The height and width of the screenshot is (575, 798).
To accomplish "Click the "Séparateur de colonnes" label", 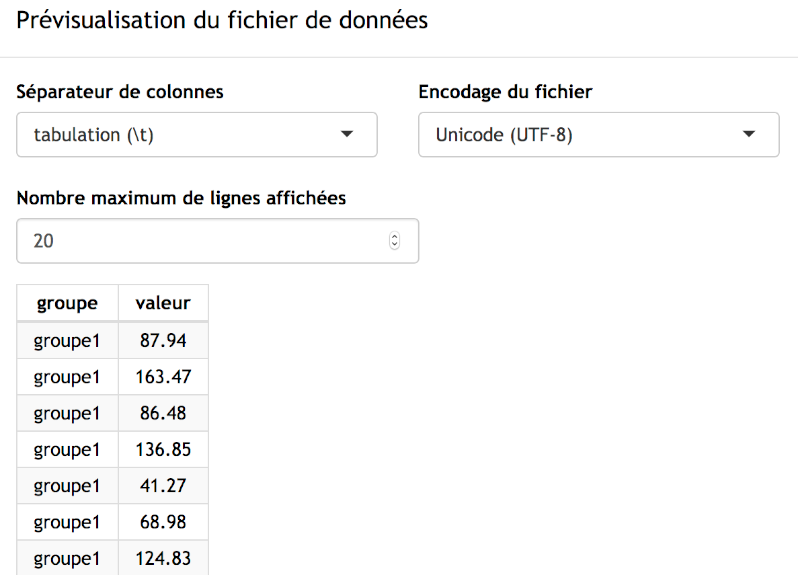I will (120, 92).
